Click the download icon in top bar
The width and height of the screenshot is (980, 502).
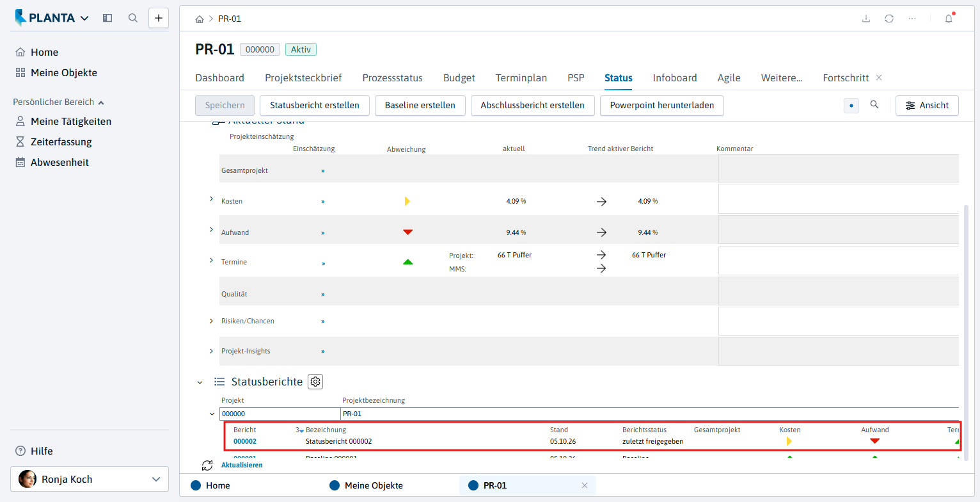point(866,19)
